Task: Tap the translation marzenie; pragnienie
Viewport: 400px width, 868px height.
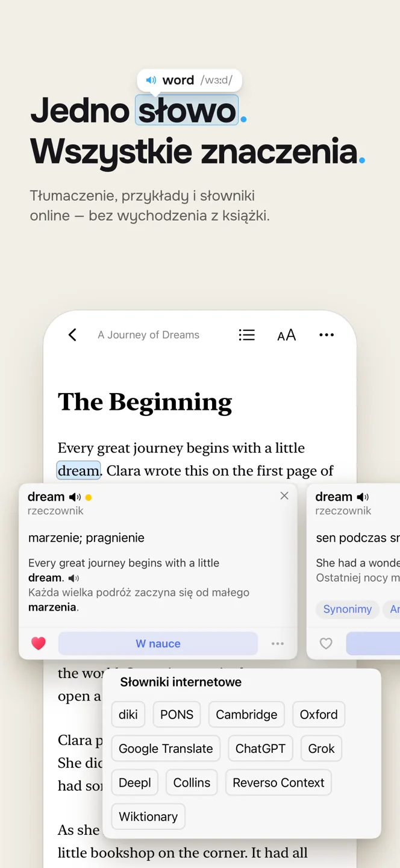Action: 86,538
